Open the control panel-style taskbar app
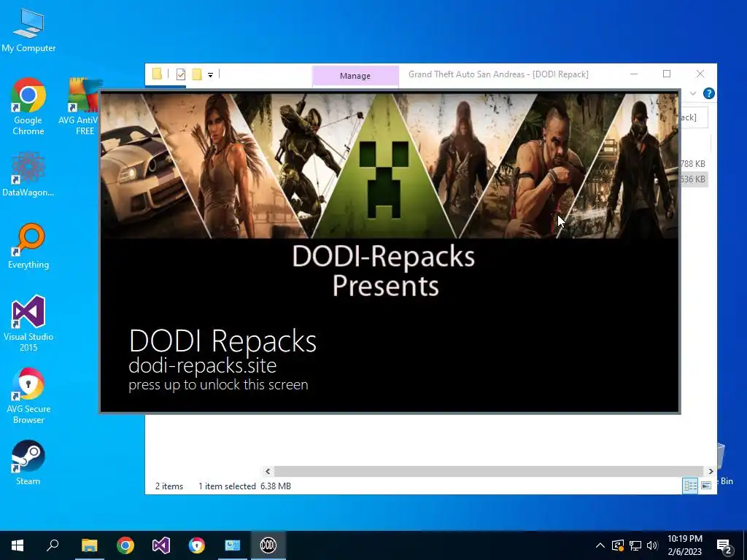Image resolution: width=747 pixels, height=560 pixels. (233, 545)
